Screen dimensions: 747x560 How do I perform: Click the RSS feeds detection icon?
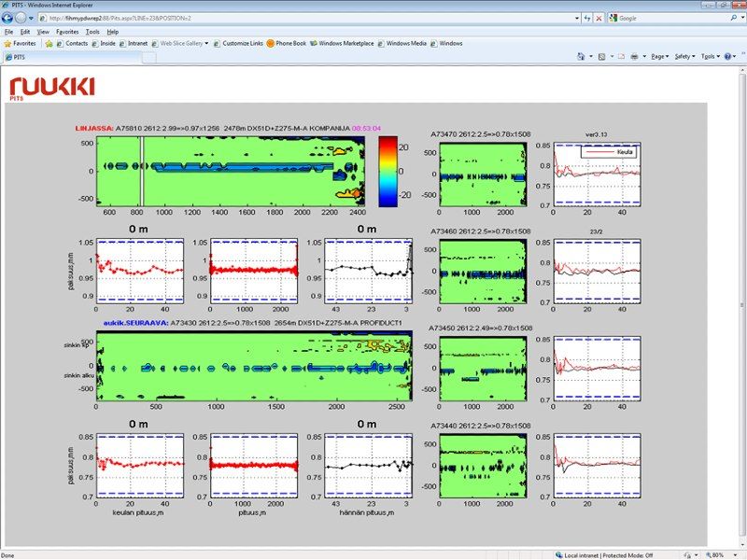[602, 54]
